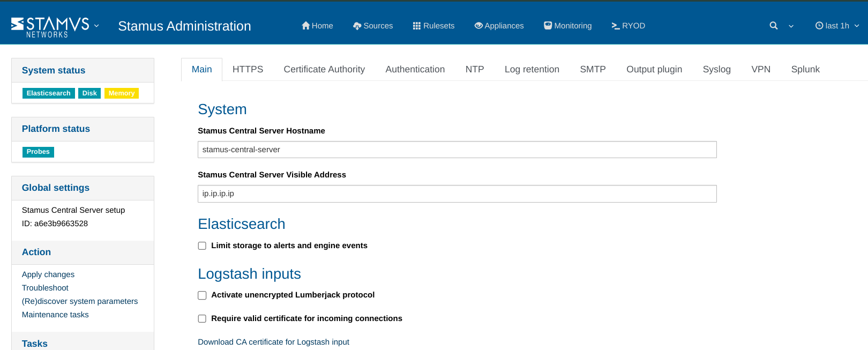
Task: Click the Stamus Networks logo
Action: pos(50,27)
